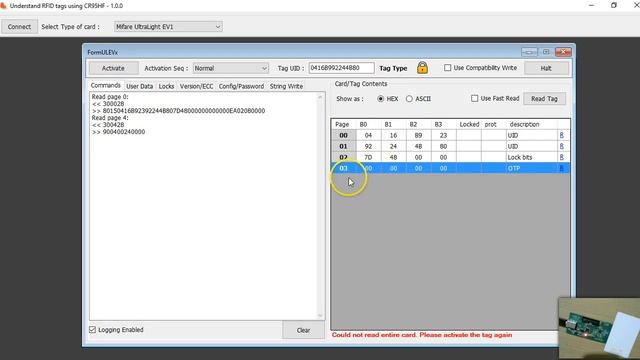
Task: Click B1 cell value 16 in page 00
Action: (x=393, y=135)
